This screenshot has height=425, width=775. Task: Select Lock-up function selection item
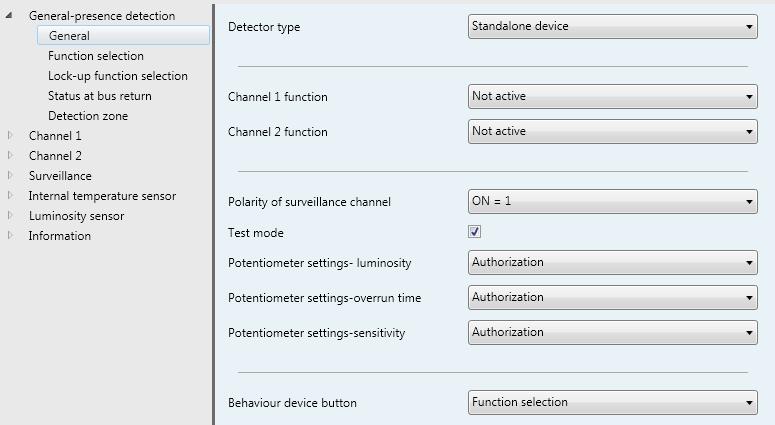(x=118, y=76)
